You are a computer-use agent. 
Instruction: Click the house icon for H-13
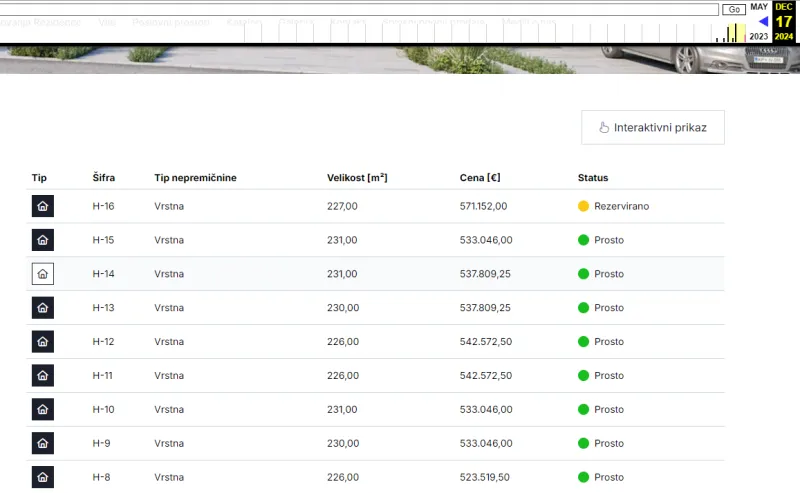pyautogui.click(x=43, y=308)
